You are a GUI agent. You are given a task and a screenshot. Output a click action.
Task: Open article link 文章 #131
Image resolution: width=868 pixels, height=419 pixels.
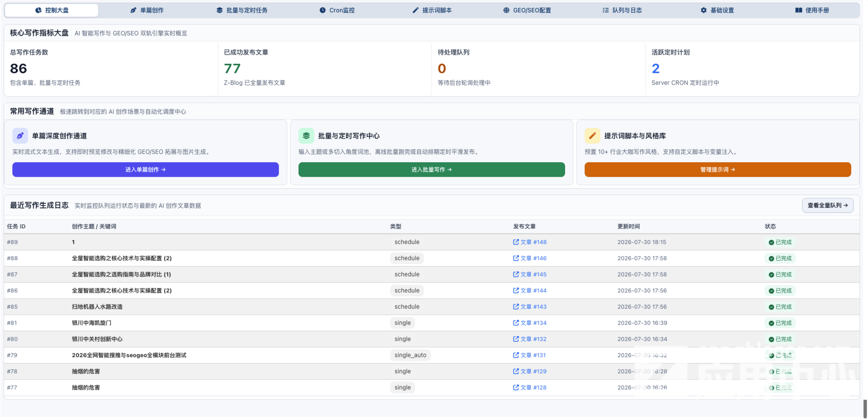point(529,355)
